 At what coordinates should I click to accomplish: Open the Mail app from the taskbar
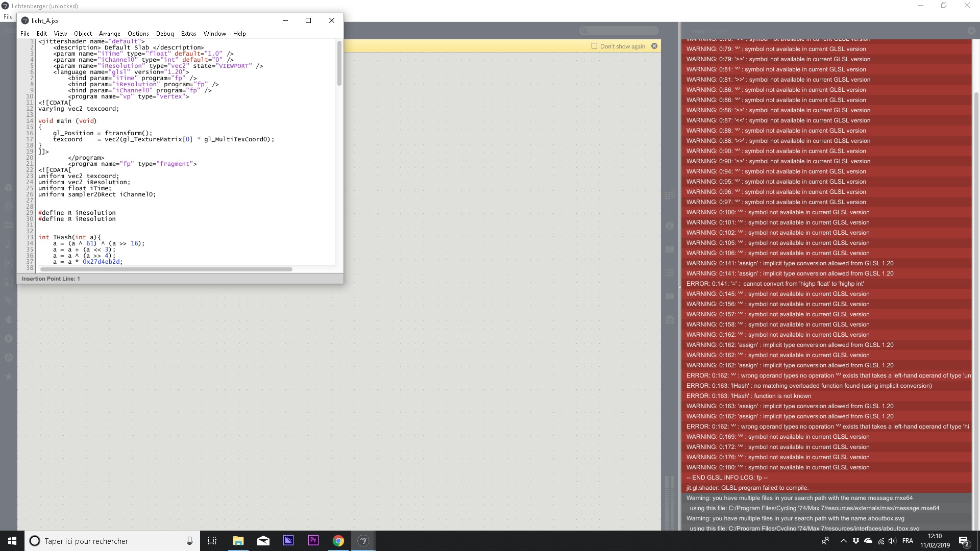263,541
